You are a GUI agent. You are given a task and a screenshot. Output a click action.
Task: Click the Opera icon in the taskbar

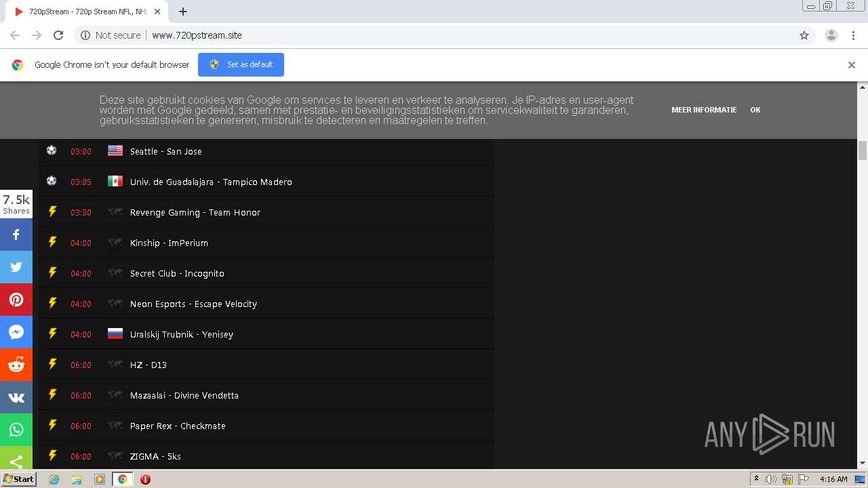click(145, 479)
